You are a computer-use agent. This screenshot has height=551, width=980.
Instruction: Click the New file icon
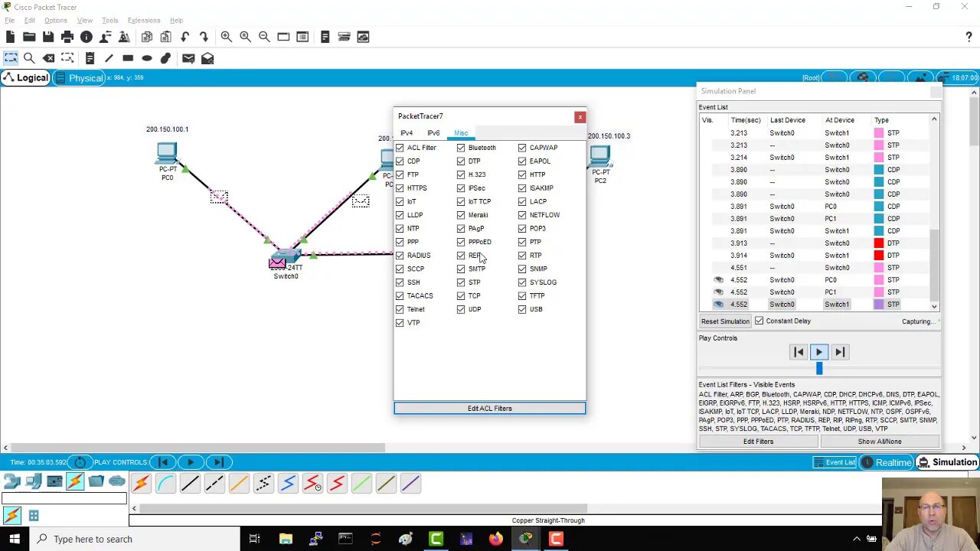click(x=10, y=37)
